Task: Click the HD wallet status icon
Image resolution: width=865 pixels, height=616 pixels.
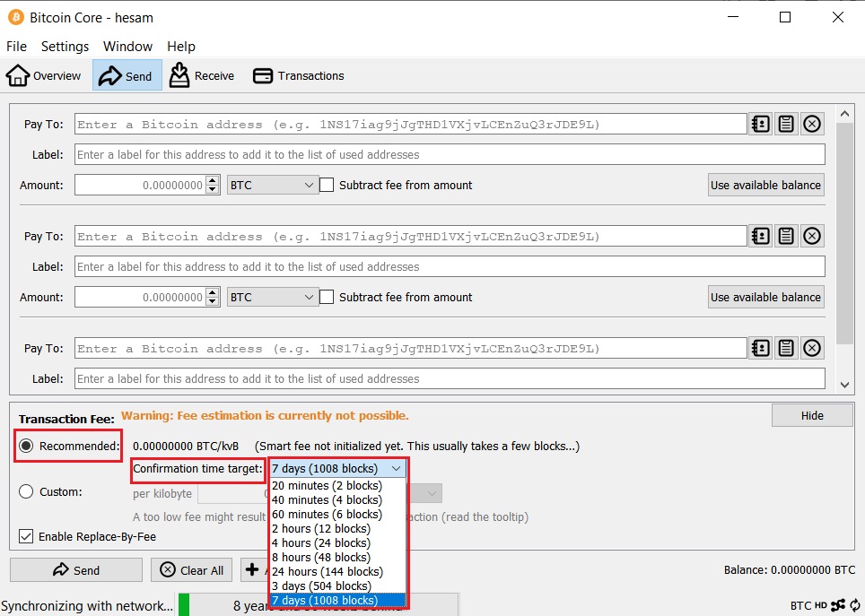Action: [821, 605]
